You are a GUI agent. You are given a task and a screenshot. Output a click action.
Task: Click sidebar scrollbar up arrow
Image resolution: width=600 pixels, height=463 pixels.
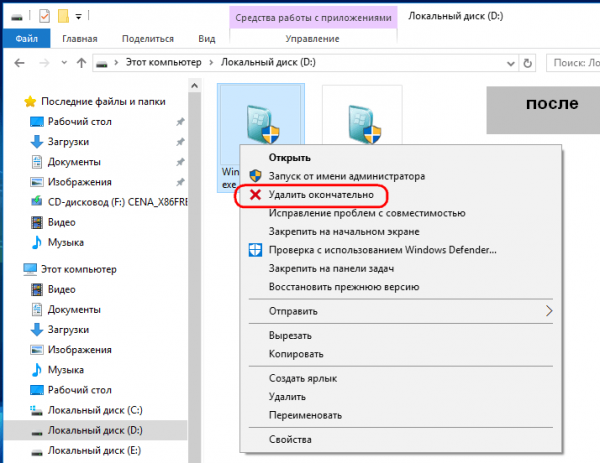pos(194,86)
